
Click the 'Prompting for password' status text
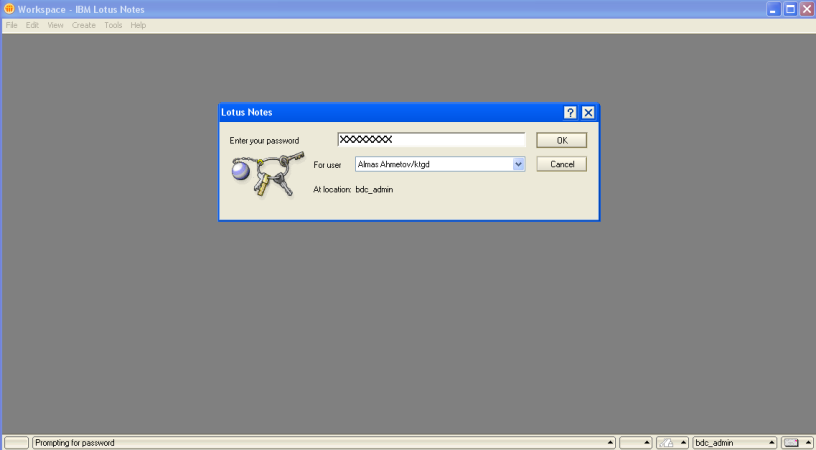click(x=75, y=443)
